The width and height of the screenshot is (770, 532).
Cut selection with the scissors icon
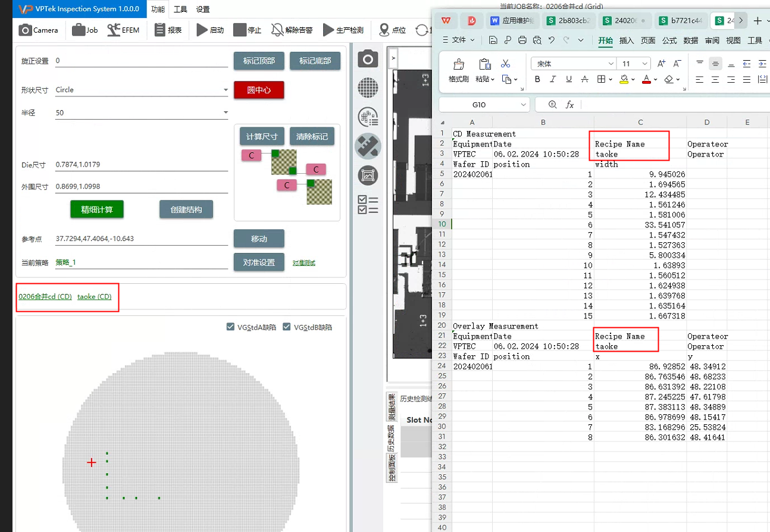click(506, 63)
